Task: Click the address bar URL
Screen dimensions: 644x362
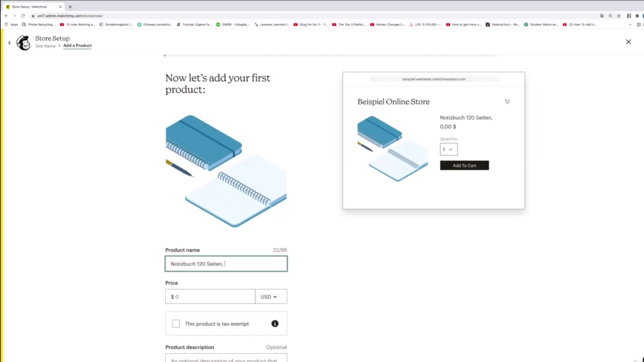Action: (70, 16)
